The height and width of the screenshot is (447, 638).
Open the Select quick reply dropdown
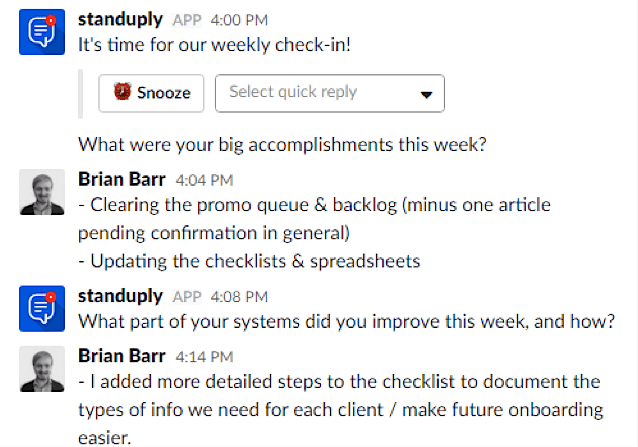pyautogui.click(x=330, y=93)
